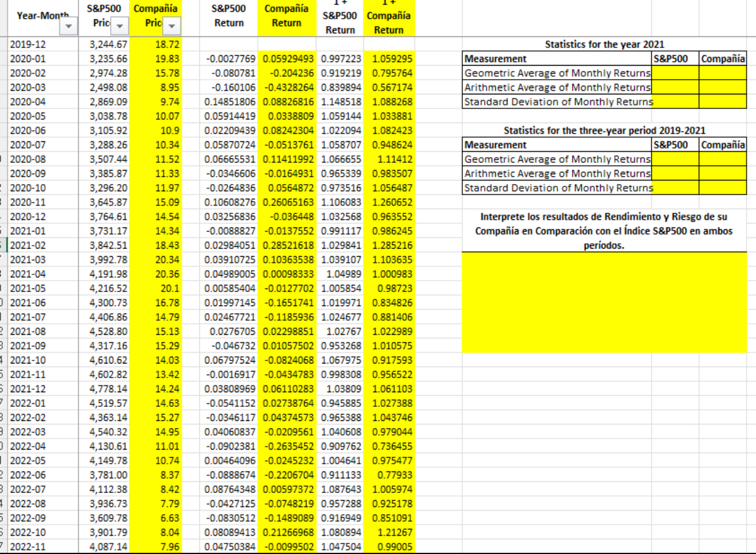This screenshot has height=554, width=756.
Task: Select the S&P500 Return column header
Action: (x=229, y=16)
